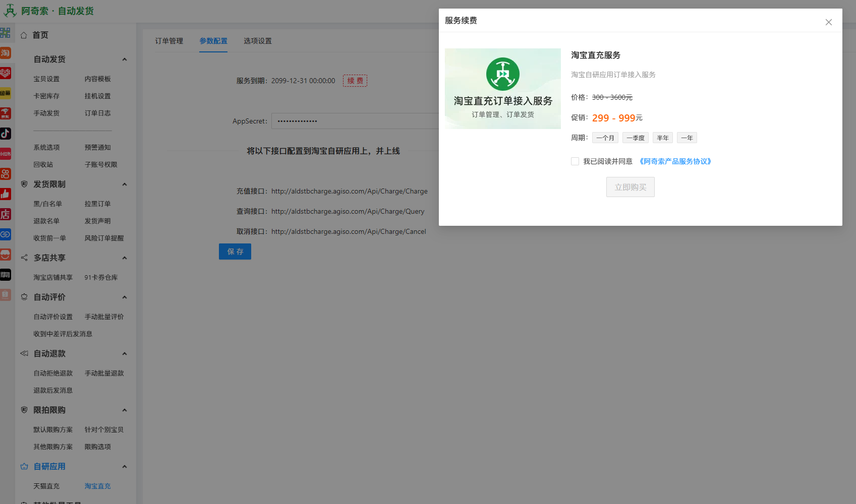Switch to the Xiaohongshu (小红书) icon
This screenshot has width=856, height=504.
tap(5, 154)
